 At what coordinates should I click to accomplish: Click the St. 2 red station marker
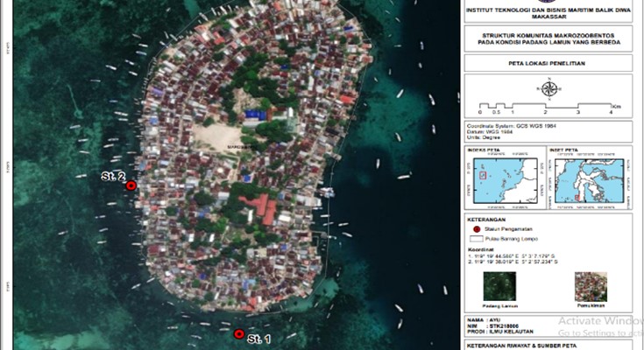tap(131, 185)
